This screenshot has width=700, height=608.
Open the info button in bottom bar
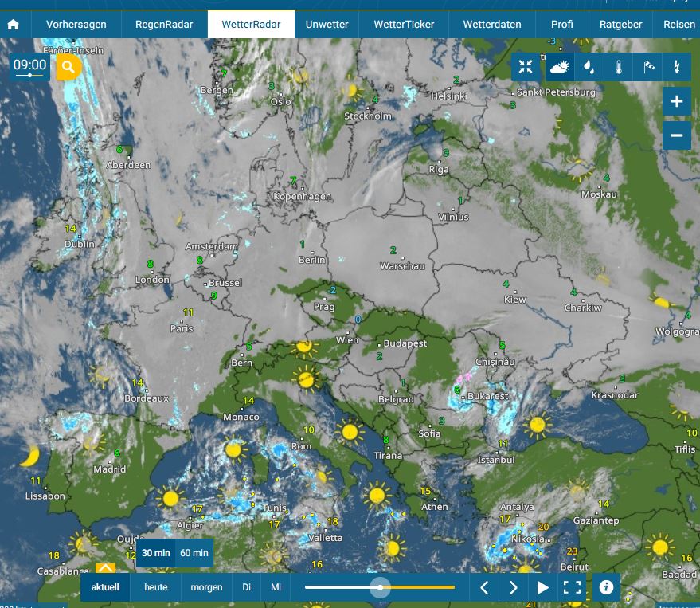click(606, 587)
